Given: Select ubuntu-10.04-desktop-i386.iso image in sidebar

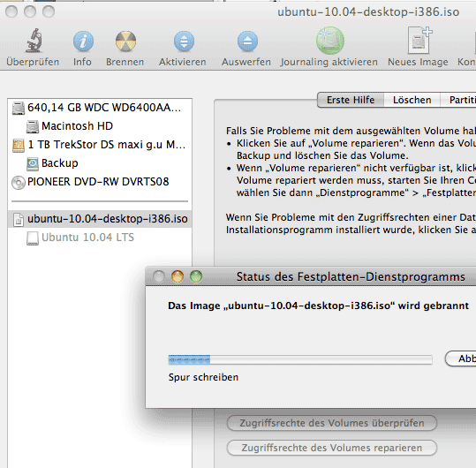Looking at the screenshot, I should [x=100, y=219].
